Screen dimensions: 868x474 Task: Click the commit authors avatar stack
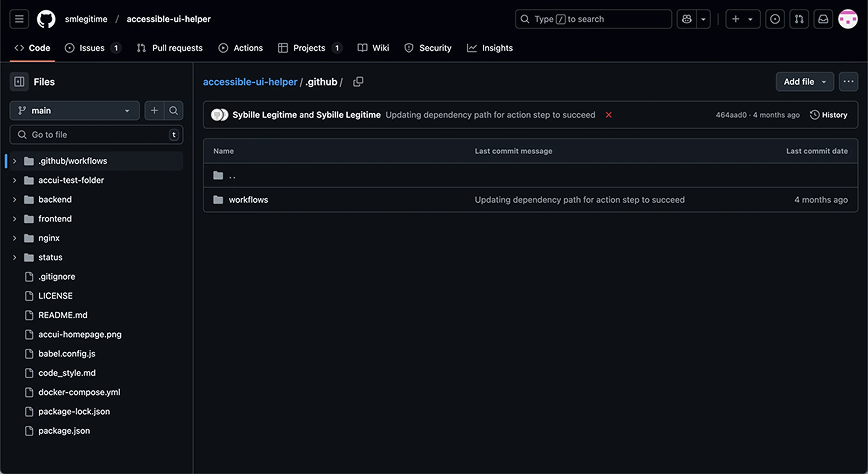point(219,115)
